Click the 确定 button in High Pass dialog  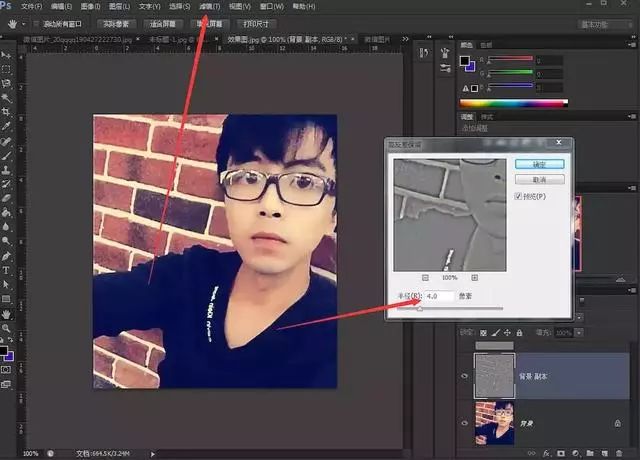pyautogui.click(x=539, y=163)
